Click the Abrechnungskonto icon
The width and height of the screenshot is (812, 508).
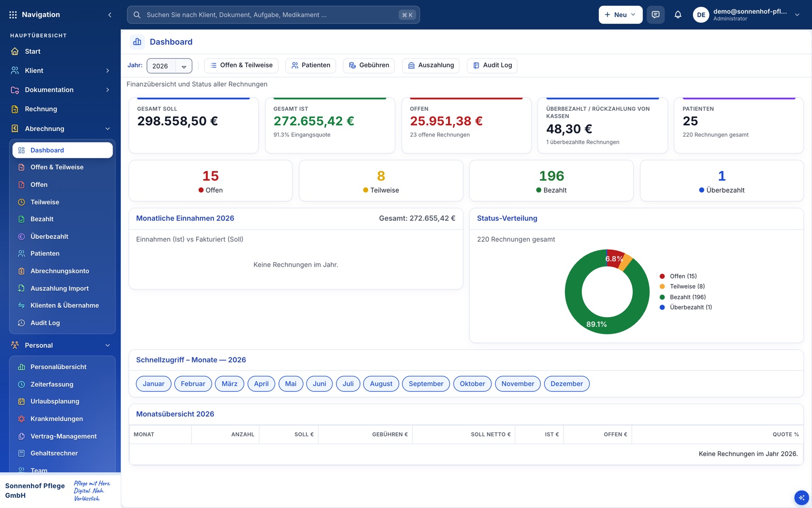(21, 271)
